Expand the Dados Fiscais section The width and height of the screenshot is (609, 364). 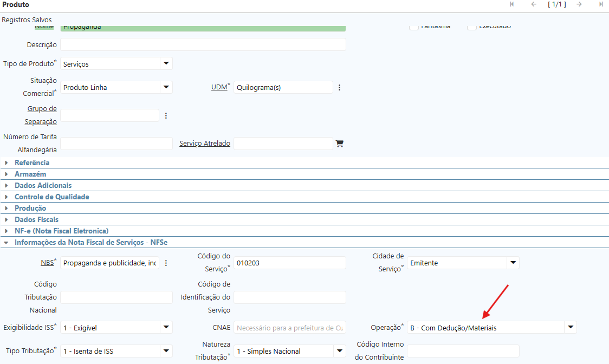pyautogui.click(x=36, y=219)
